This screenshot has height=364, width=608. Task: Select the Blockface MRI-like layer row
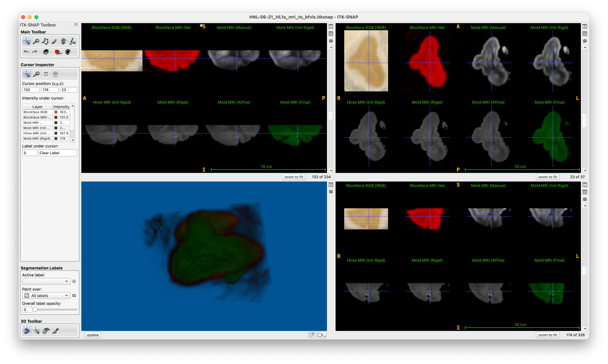(x=46, y=118)
